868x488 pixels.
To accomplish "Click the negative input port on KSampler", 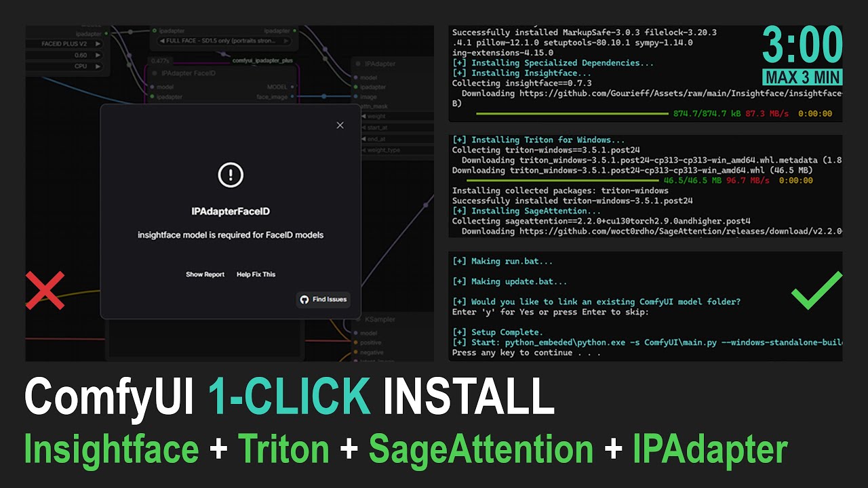I will (x=357, y=352).
